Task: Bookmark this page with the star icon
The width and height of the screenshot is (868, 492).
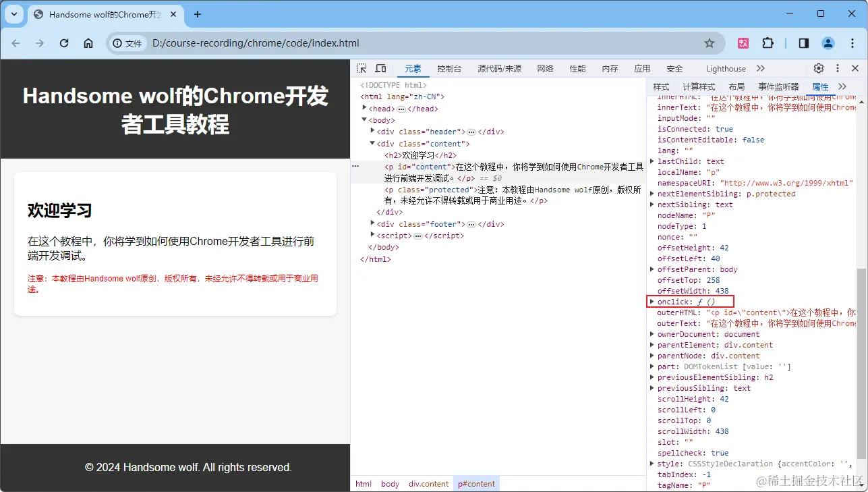Action: point(710,43)
